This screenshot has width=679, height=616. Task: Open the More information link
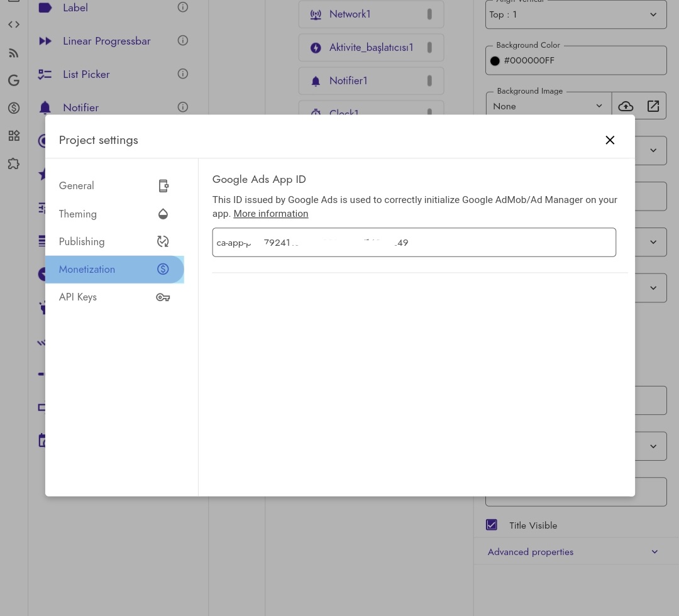270,214
